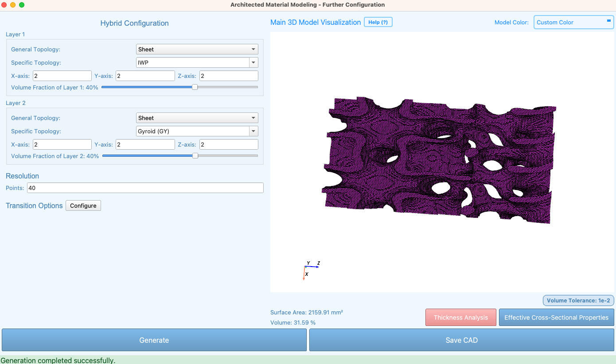Click Layer 2 X-axis input field
This screenshot has width=616, height=364.
[62, 144]
